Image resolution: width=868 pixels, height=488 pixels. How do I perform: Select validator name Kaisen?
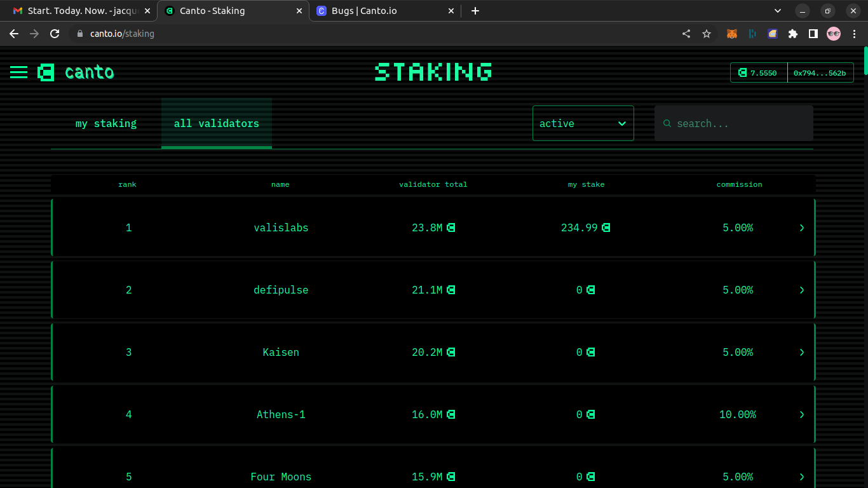pyautogui.click(x=281, y=352)
